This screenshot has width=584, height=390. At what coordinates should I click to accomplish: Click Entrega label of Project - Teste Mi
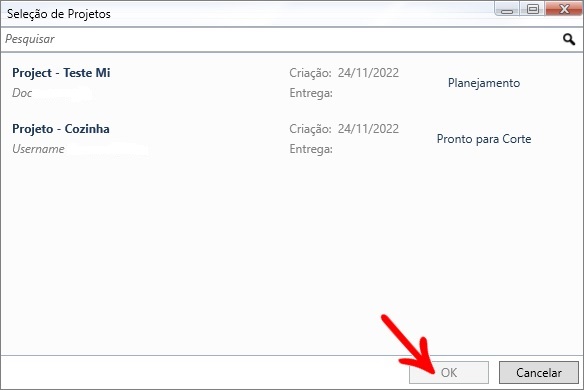[x=311, y=93]
